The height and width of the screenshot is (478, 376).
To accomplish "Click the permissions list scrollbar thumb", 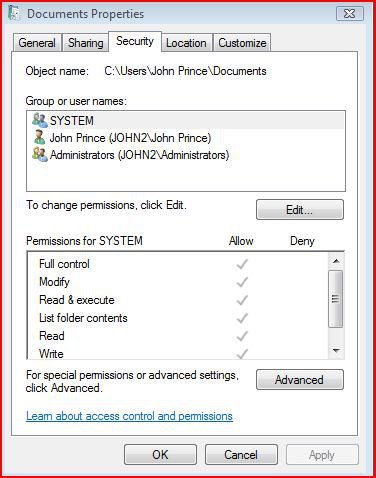I will click(336, 299).
